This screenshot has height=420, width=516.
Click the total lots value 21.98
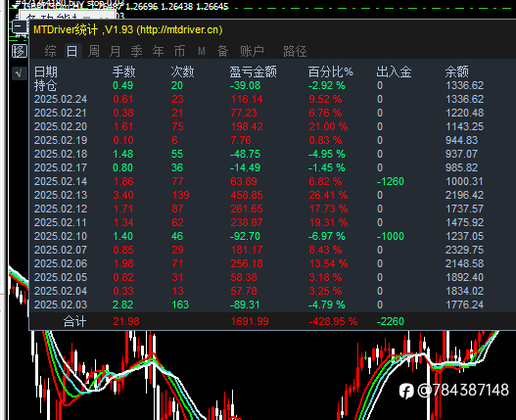(126, 321)
